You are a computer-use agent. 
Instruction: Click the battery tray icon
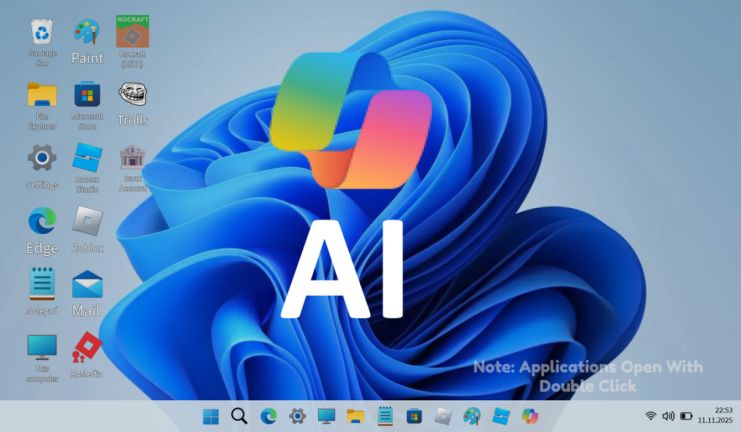click(x=686, y=416)
